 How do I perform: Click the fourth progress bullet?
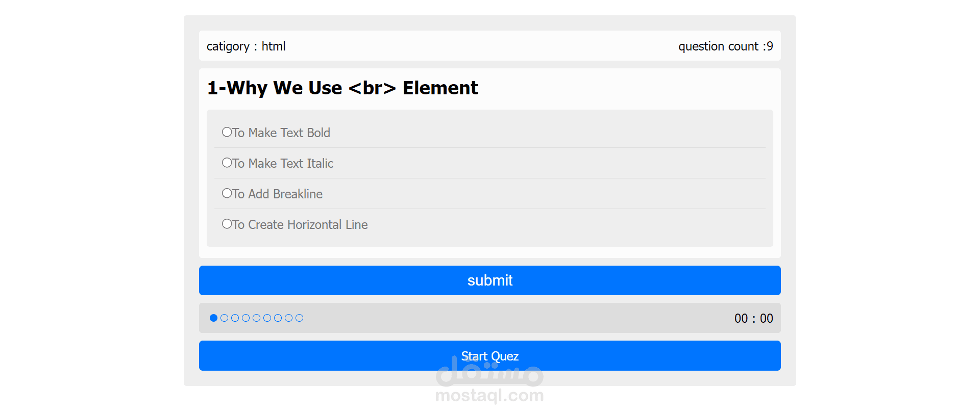246,318
